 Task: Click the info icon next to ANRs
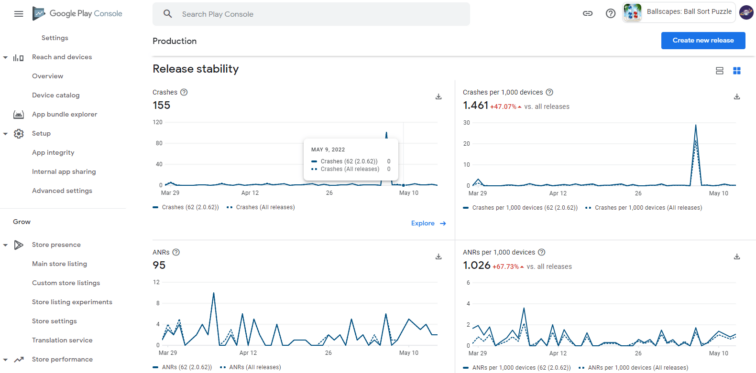pos(176,252)
